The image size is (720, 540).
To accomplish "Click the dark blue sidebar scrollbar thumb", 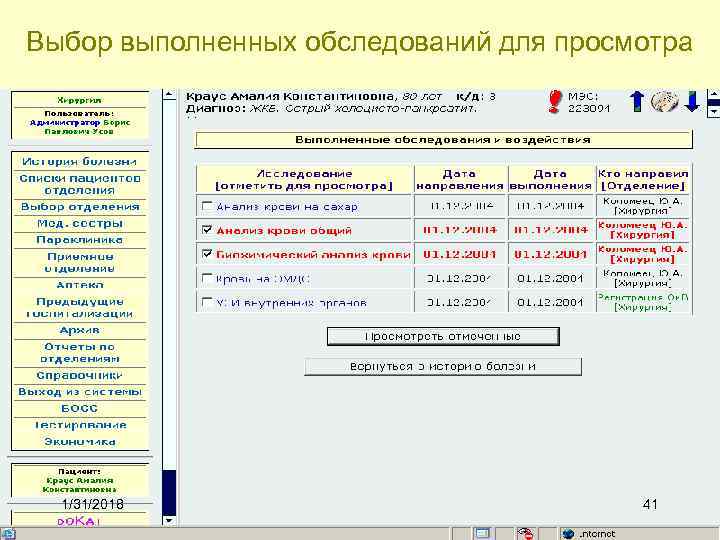I will 169,492.
